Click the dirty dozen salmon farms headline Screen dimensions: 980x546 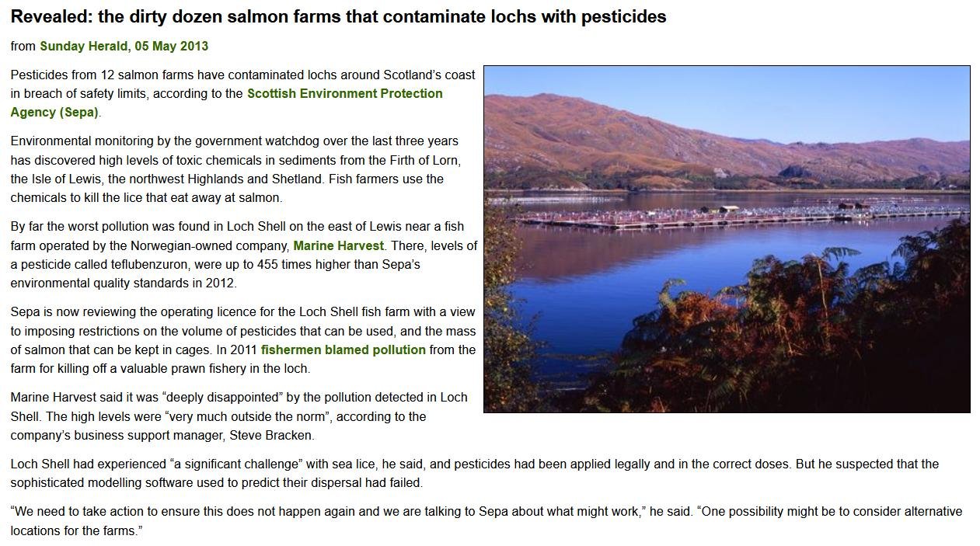[x=338, y=16]
